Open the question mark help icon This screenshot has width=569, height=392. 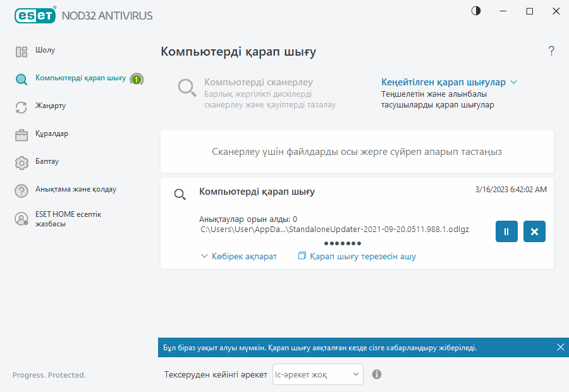tap(551, 51)
